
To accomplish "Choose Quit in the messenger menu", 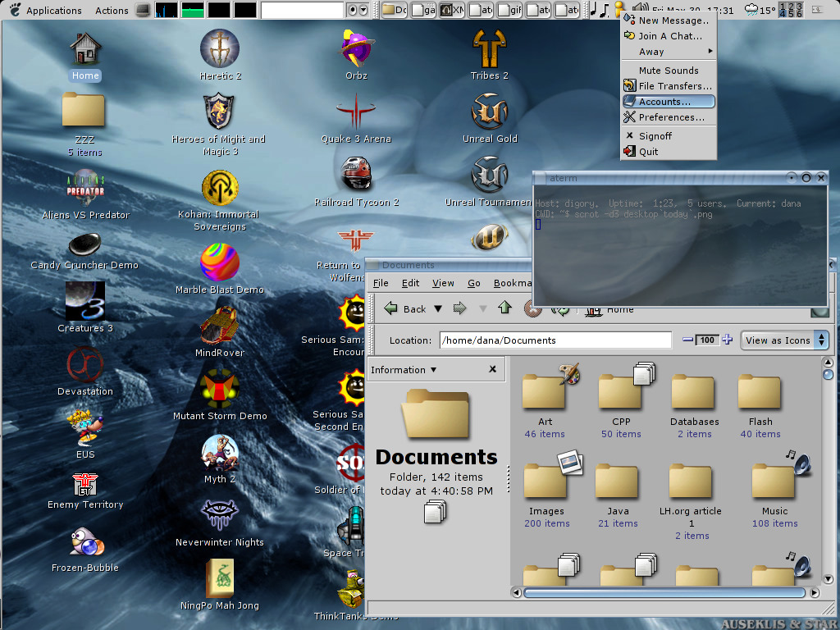I will point(669,151).
